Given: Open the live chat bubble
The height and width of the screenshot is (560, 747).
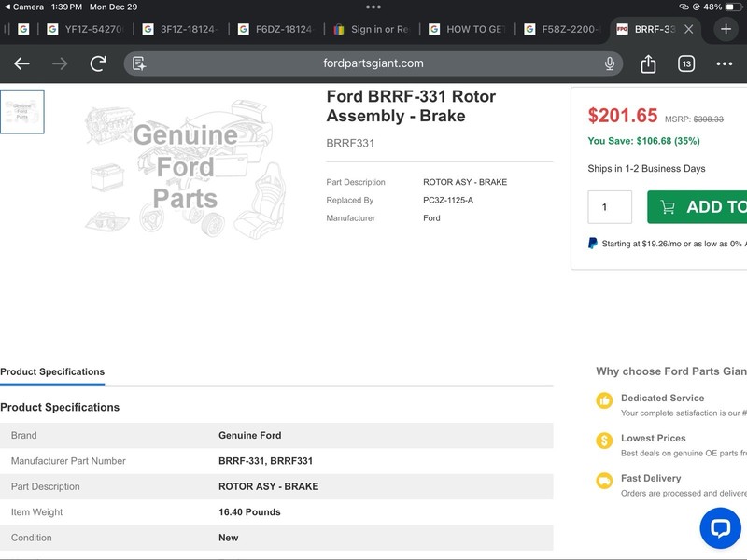Looking at the screenshot, I should coord(720,527).
